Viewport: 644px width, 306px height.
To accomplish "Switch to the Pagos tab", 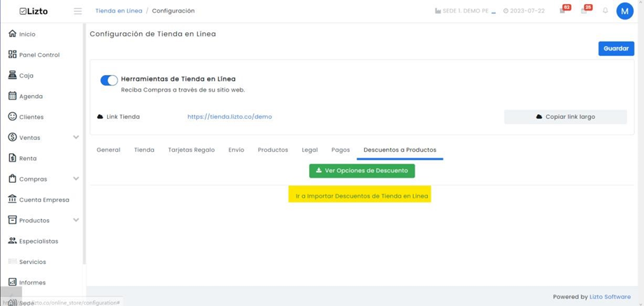I will [341, 150].
